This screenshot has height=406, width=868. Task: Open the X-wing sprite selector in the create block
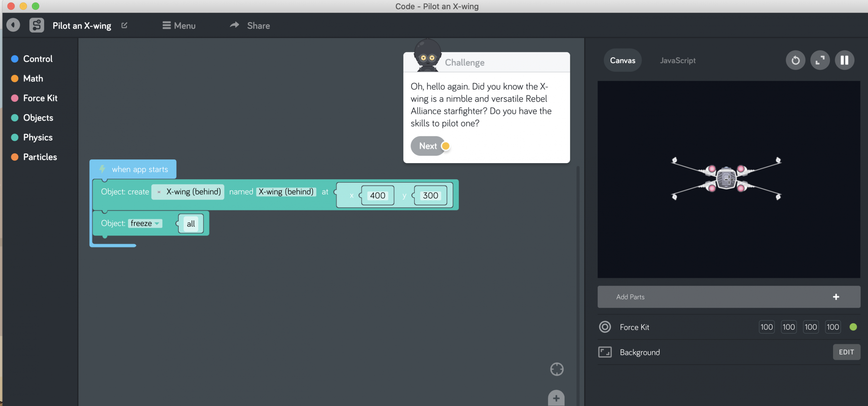click(x=188, y=192)
